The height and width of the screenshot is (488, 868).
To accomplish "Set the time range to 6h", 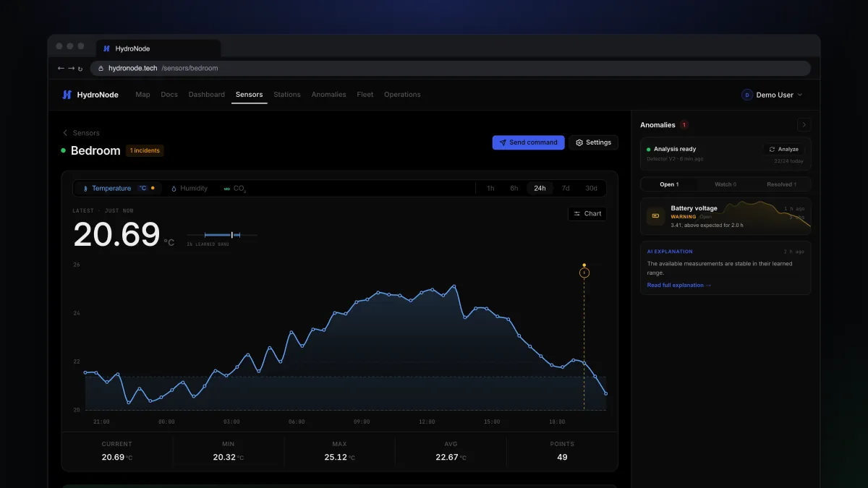I will 514,189.
